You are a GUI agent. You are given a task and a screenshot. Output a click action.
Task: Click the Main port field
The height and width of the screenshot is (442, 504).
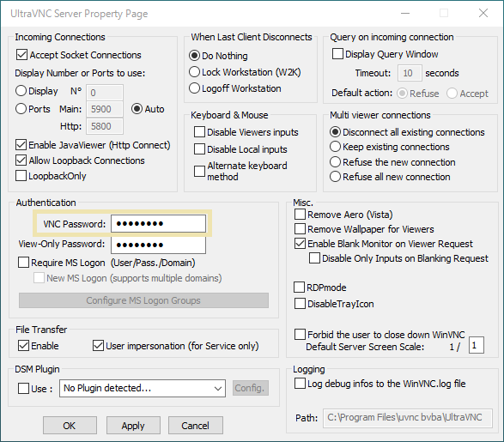tap(105, 109)
